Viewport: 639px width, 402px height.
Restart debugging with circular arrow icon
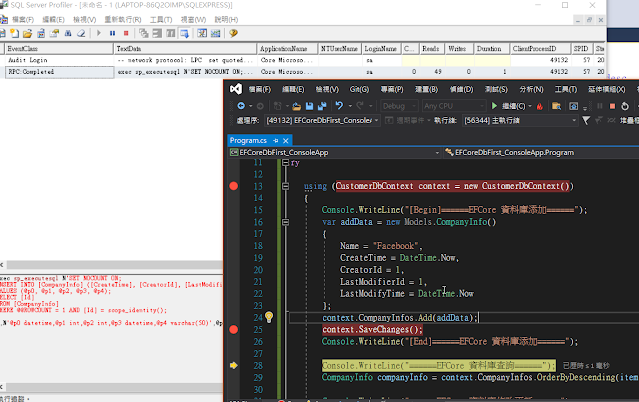(x=625, y=106)
